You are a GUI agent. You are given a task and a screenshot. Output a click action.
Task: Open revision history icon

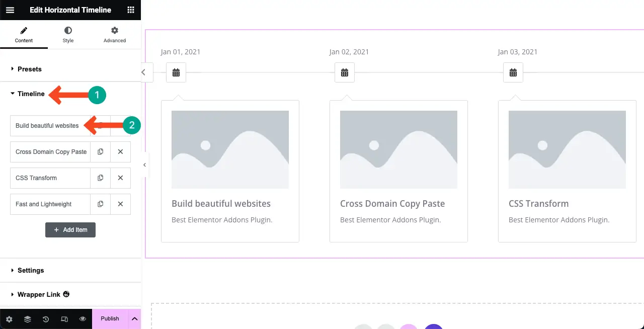(x=46, y=318)
